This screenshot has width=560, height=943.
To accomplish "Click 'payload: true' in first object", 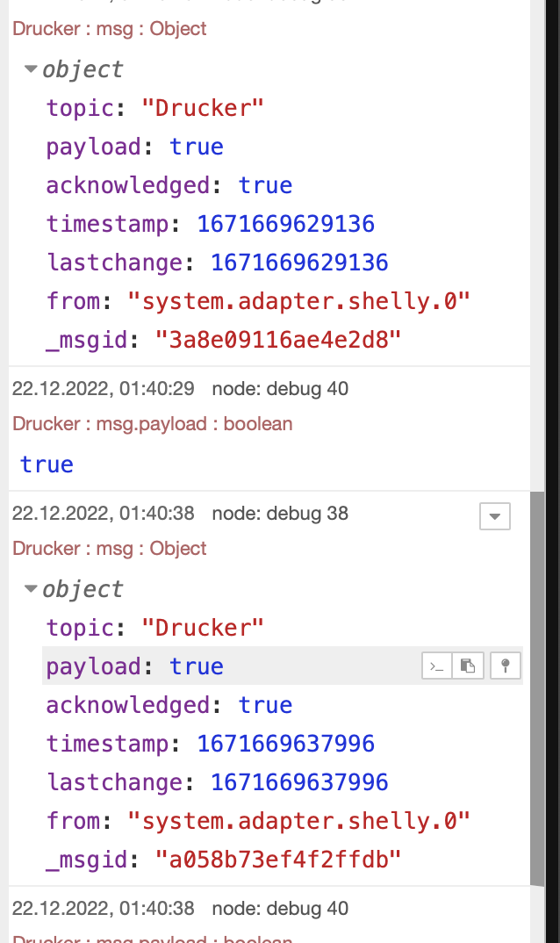I will coord(135,147).
